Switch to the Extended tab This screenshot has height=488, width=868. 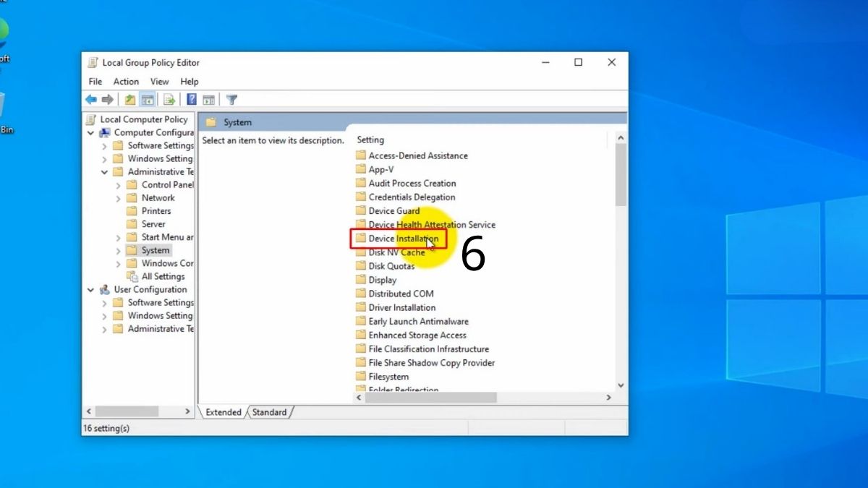tap(224, 412)
